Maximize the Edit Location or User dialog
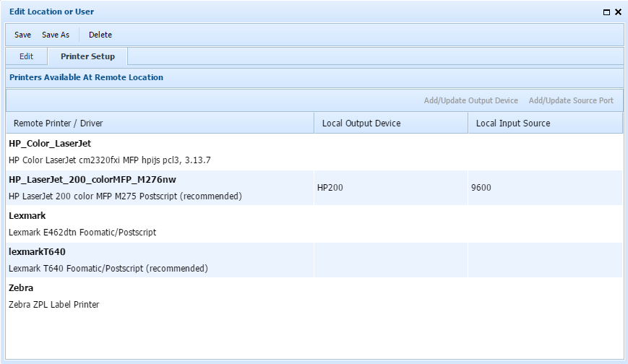 (606, 12)
